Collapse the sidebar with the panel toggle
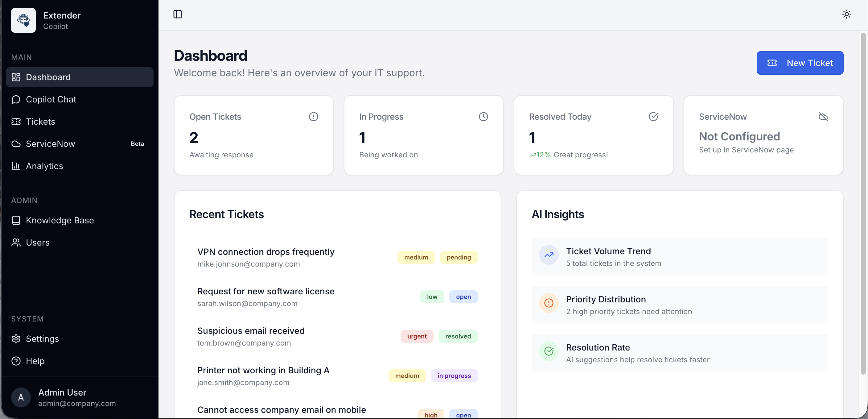Image resolution: width=868 pixels, height=419 pixels. [178, 14]
